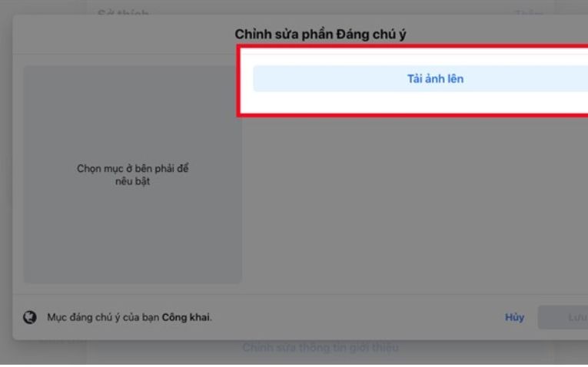
Task: Save changes with the Lưu button
Action: pos(563,317)
